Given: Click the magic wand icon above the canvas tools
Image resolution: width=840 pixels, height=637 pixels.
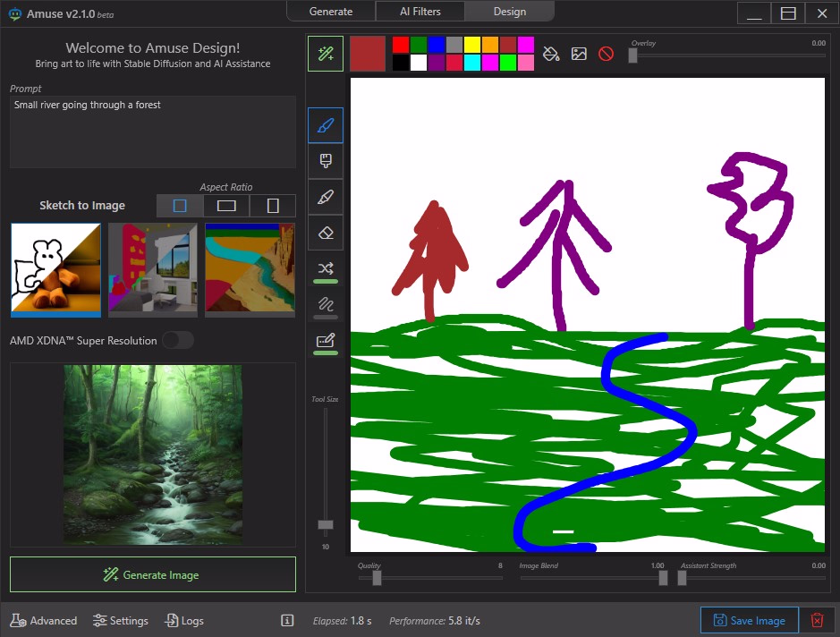Looking at the screenshot, I should tap(326, 54).
